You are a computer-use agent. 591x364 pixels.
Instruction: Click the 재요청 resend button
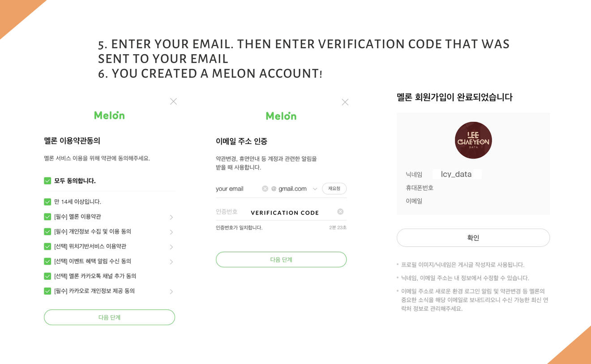click(334, 188)
